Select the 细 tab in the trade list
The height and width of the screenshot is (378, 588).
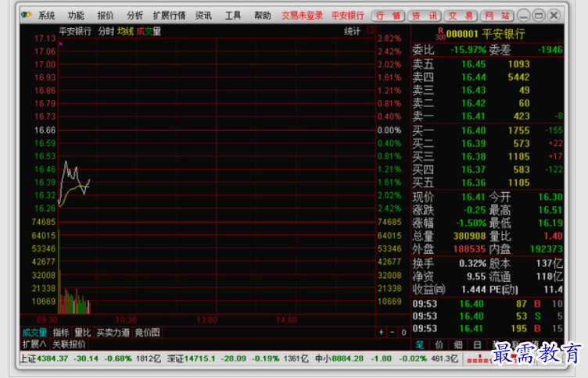point(458,344)
